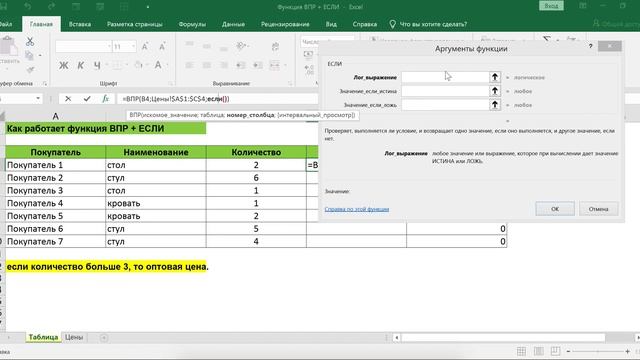Click the text orientation icon

pyautogui.click(x=241, y=46)
